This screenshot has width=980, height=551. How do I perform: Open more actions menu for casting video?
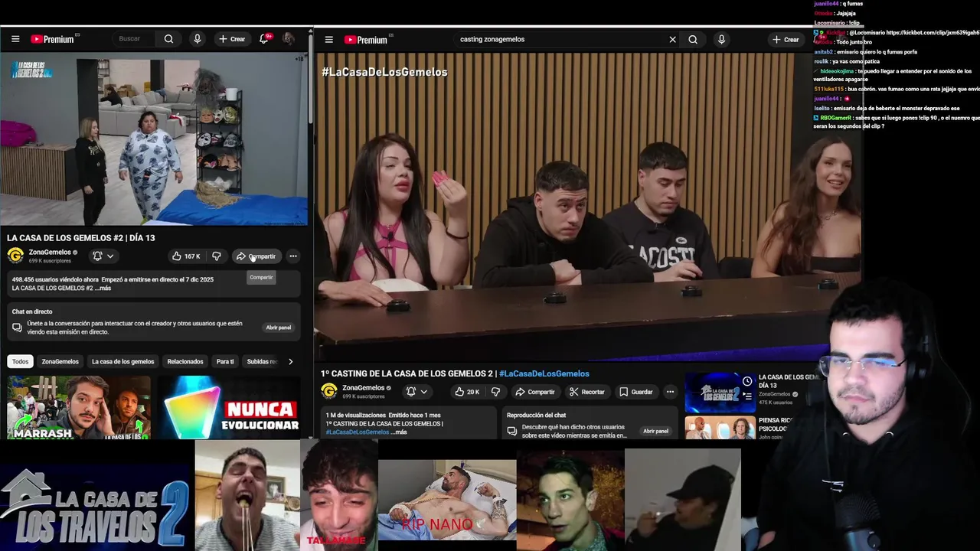pyautogui.click(x=670, y=392)
